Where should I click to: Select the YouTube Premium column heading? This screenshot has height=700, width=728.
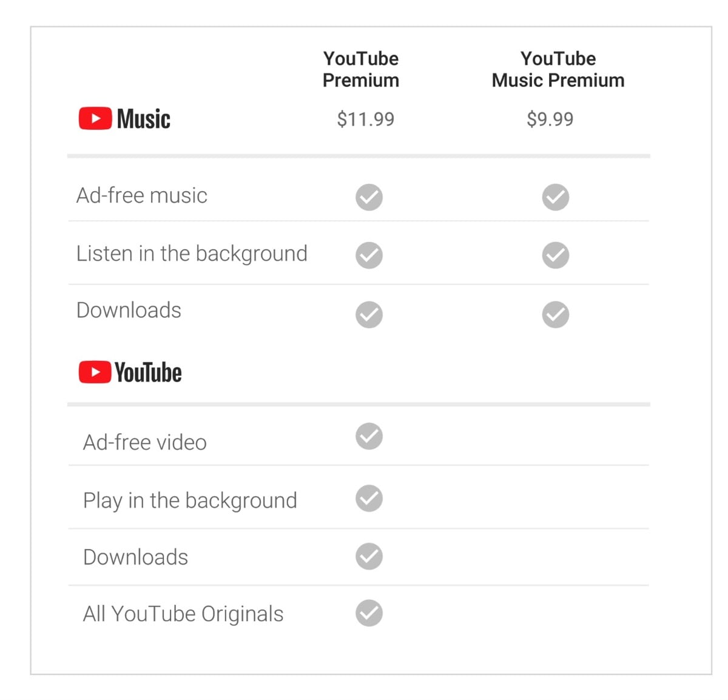[x=361, y=69]
